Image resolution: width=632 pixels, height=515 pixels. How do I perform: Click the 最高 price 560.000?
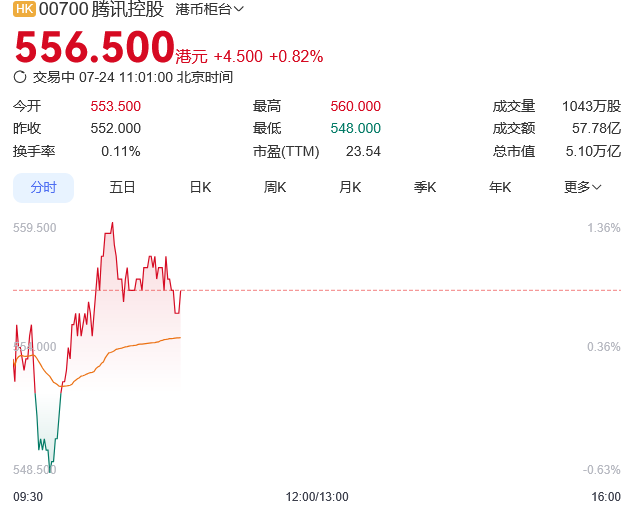355,106
